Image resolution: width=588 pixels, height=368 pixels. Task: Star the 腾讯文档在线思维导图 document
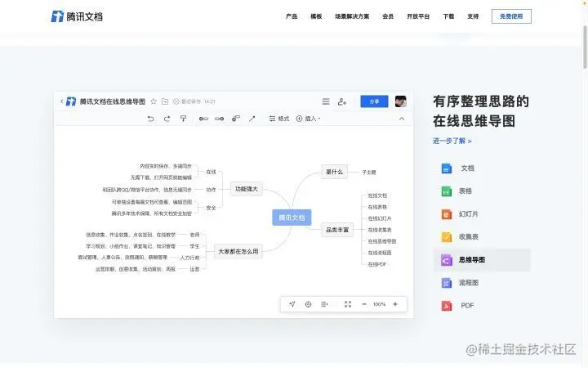pos(154,101)
